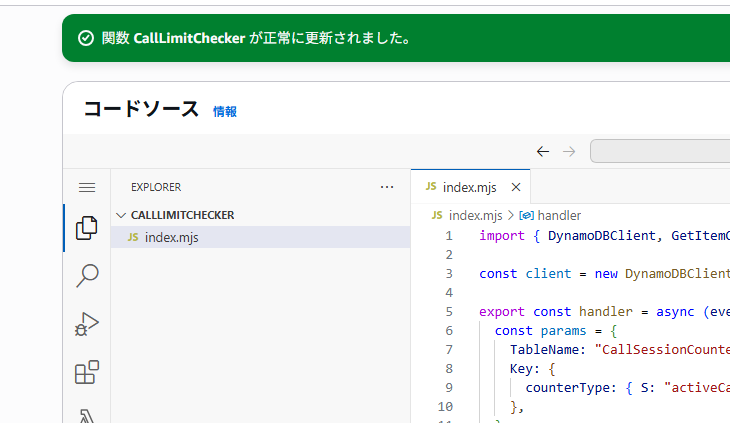Open the Search view in sidebar

87,275
